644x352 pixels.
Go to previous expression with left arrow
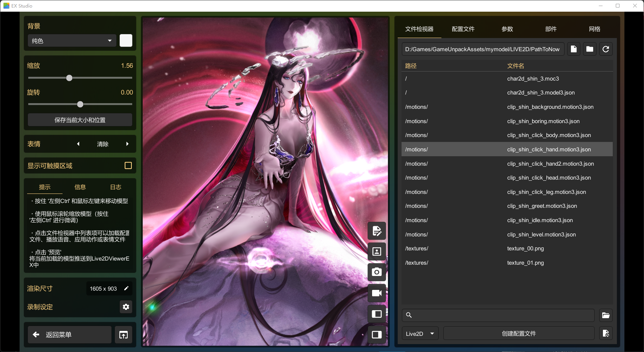point(78,144)
